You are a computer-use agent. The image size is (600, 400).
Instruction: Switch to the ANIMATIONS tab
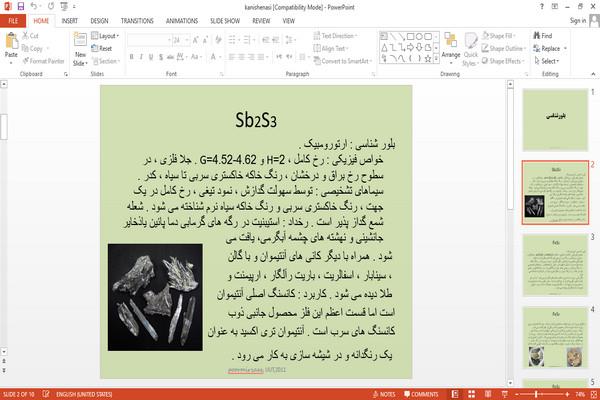182,21
